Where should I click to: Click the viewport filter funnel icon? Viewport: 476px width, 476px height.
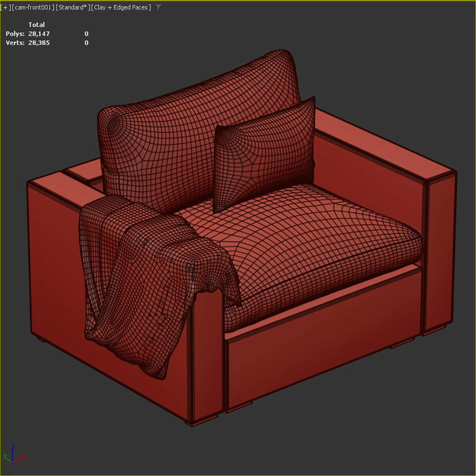tap(158, 8)
